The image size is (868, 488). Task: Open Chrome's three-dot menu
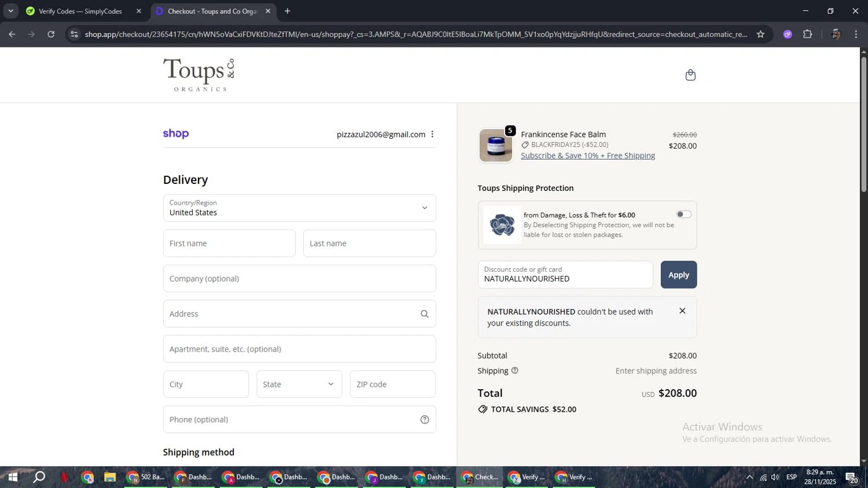tap(856, 34)
